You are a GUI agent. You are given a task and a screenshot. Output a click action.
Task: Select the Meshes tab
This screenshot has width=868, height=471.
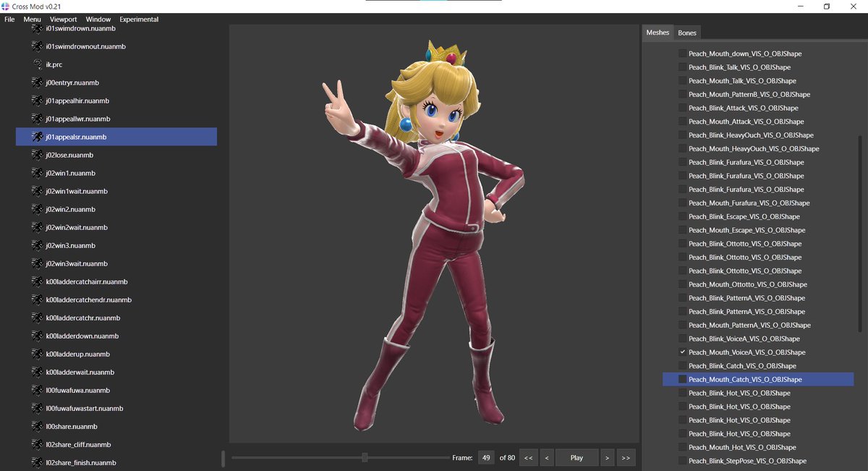[x=658, y=33]
